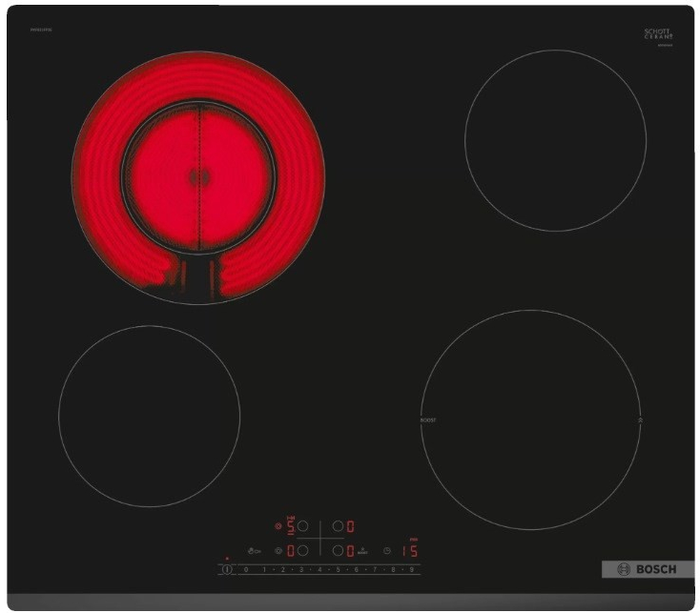Click the Schott Ceran logo
The height and width of the screenshot is (613, 700).
click(658, 34)
